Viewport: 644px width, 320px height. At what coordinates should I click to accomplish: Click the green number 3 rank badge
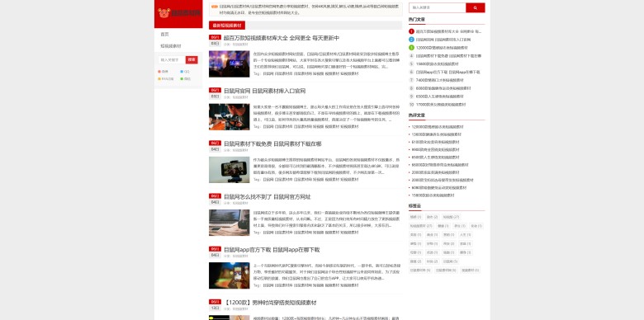coord(411,48)
